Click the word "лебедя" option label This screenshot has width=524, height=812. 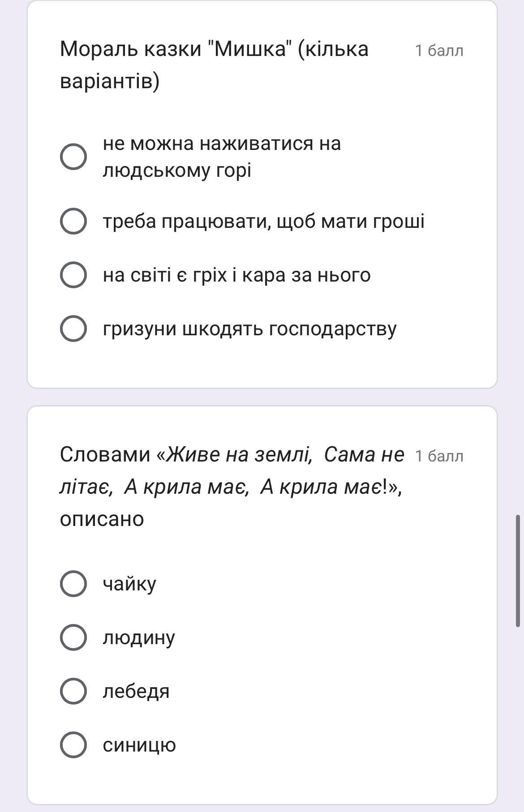click(136, 691)
